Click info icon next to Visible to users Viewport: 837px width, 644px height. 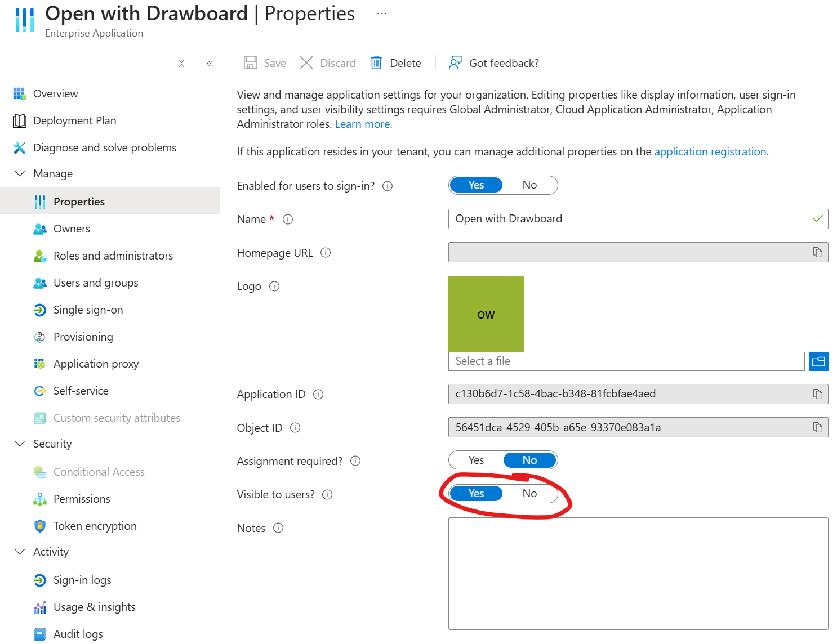[x=327, y=494]
